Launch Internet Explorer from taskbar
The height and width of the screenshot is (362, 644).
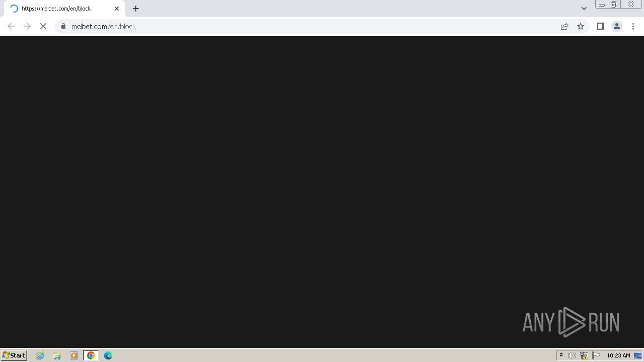point(40,355)
